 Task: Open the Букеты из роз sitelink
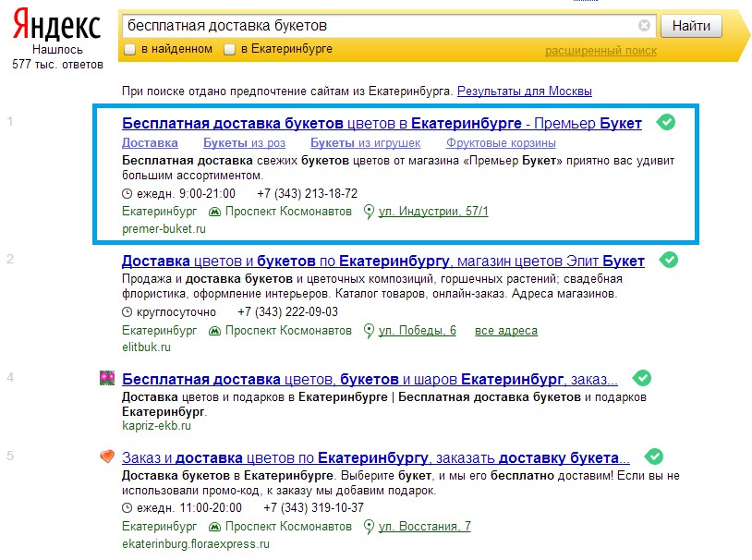click(244, 143)
